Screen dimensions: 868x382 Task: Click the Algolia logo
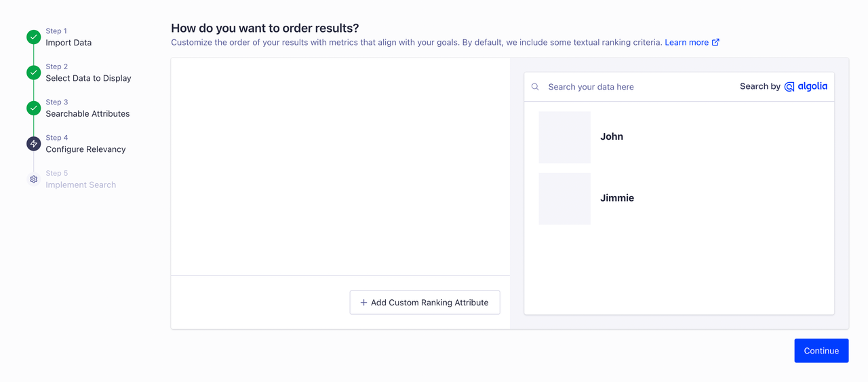point(806,87)
